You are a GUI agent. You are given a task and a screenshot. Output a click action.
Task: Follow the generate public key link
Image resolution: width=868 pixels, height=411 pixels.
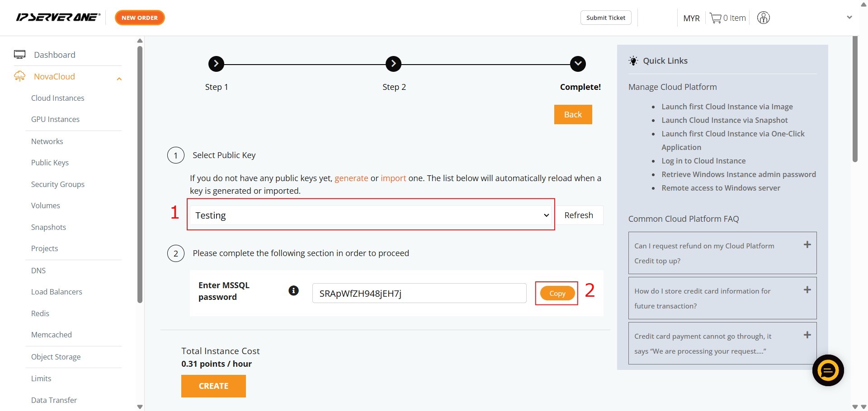[351, 178]
